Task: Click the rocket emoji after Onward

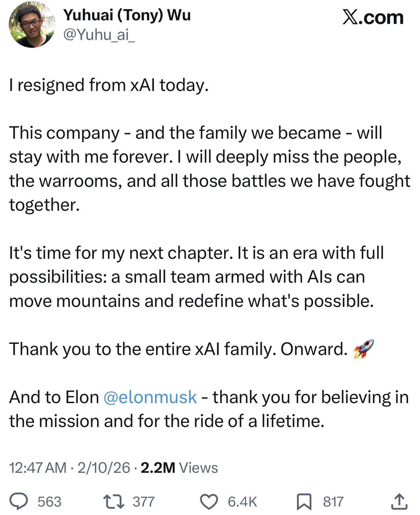Action: 363,349
